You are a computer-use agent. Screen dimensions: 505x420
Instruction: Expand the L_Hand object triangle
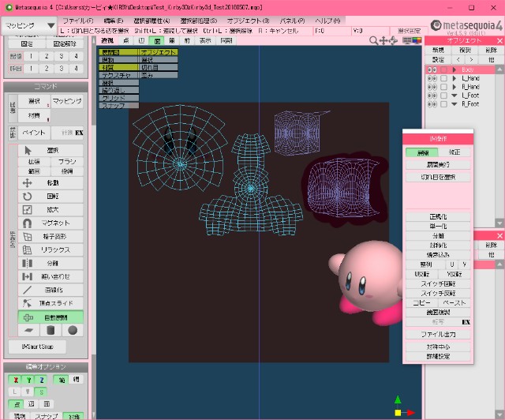454,78
